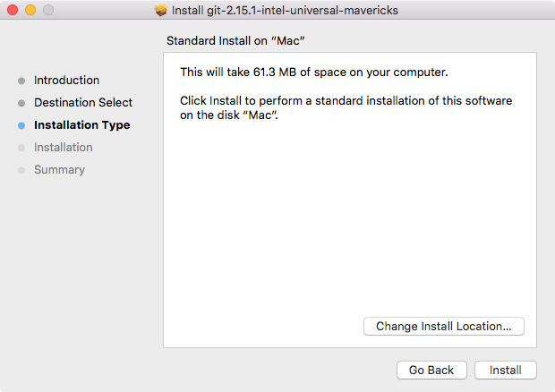Click the package icon in the title bar
The width and height of the screenshot is (555, 392).
click(161, 11)
